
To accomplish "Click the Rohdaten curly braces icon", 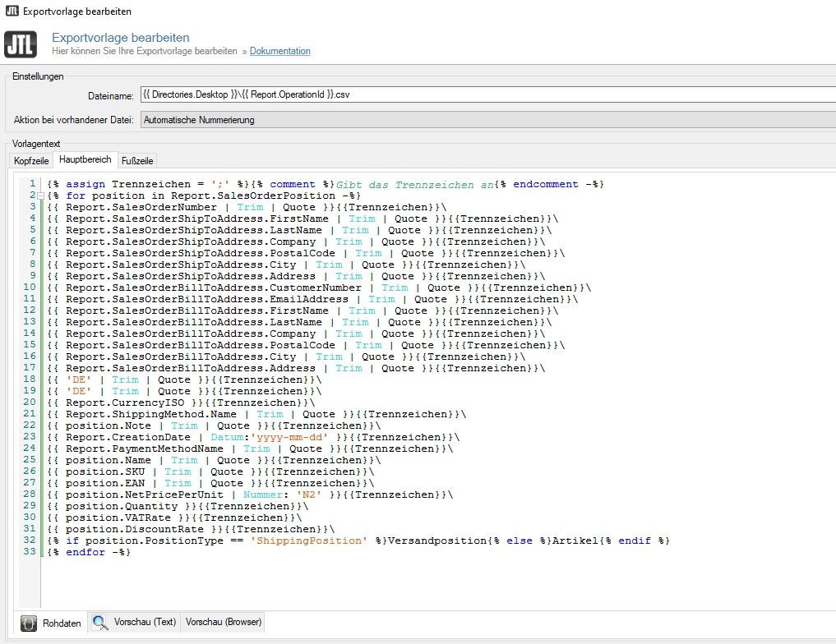I will 29,623.
